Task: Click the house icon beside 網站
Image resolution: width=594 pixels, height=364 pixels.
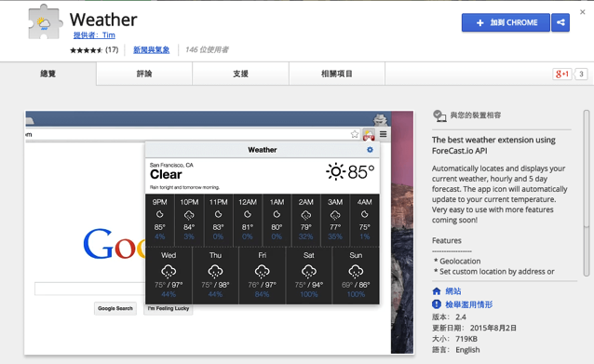Action: pyautogui.click(x=437, y=290)
